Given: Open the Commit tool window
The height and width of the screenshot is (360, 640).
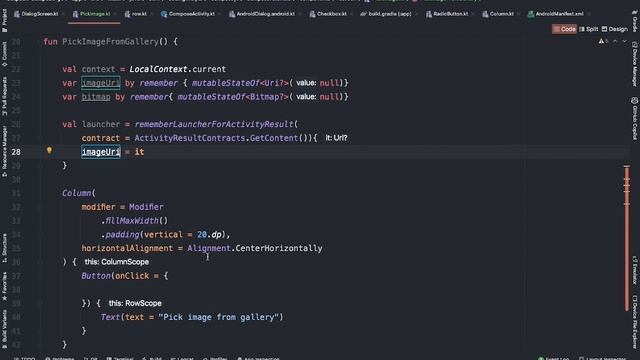Looking at the screenshot, I should [4, 54].
